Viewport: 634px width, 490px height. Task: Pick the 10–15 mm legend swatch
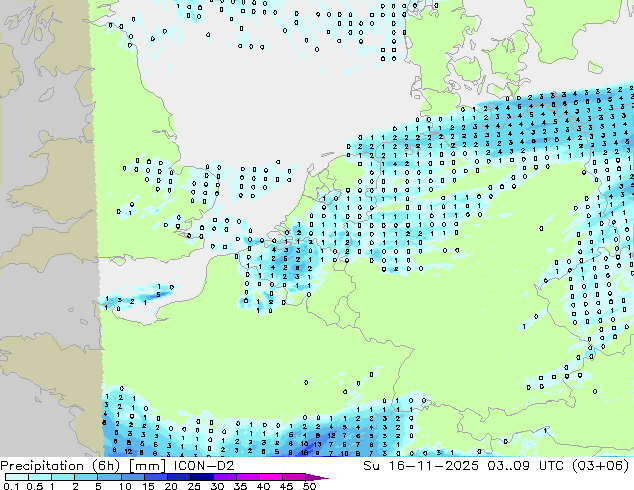[133, 477]
